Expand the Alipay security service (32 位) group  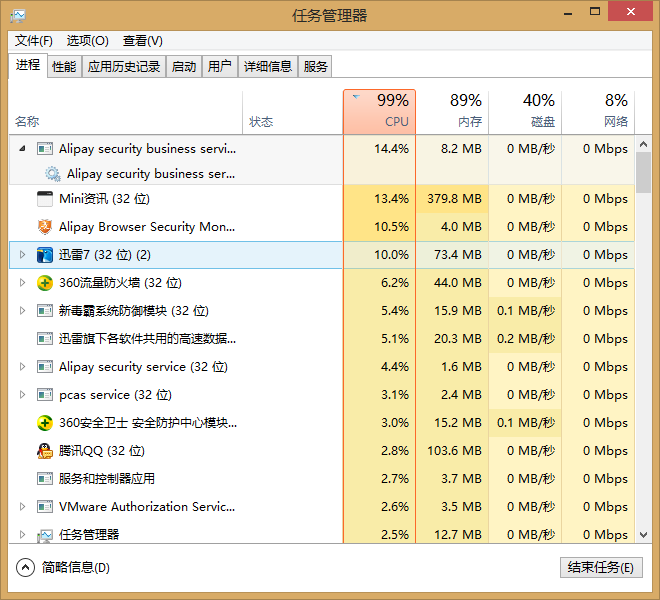pyautogui.click(x=22, y=366)
